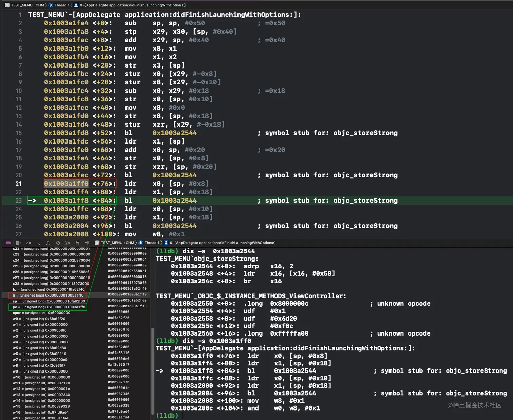
Task: Click the TEST_MENU app icon in the top jump bar
Action: [7, 5]
